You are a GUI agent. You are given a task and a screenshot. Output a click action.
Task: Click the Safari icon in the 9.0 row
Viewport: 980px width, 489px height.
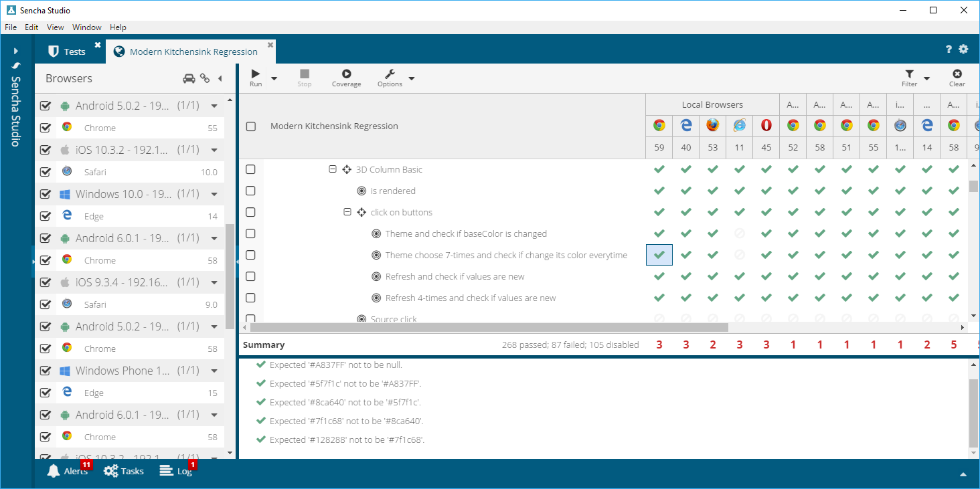[67, 304]
